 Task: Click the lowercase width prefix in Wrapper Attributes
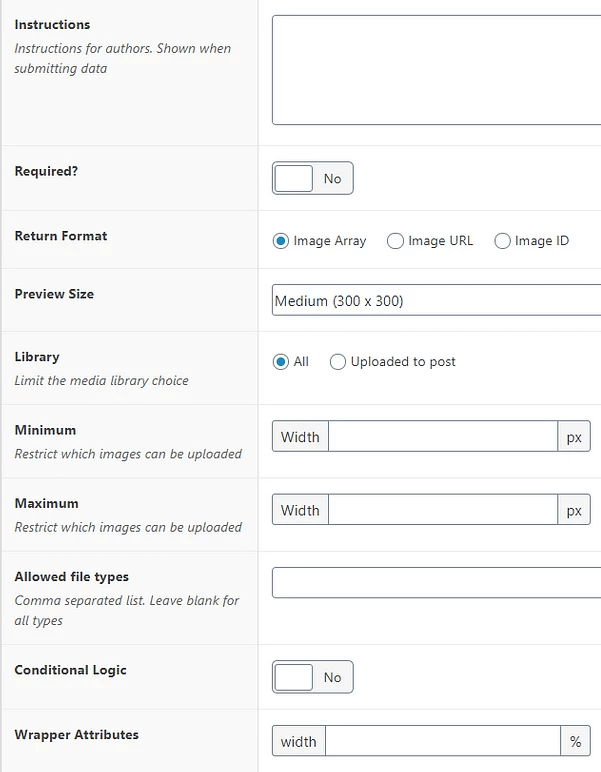tap(298, 741)
